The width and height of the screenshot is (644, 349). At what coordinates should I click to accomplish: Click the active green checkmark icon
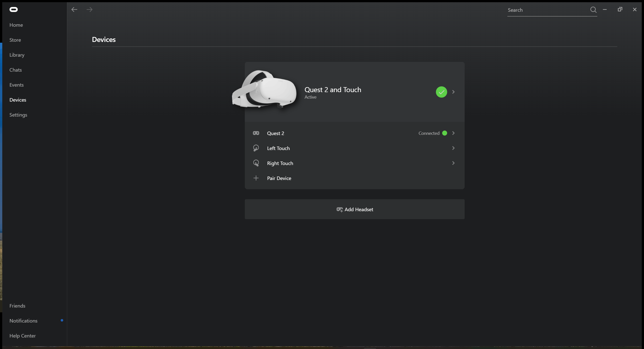click(x=441, y=92)
